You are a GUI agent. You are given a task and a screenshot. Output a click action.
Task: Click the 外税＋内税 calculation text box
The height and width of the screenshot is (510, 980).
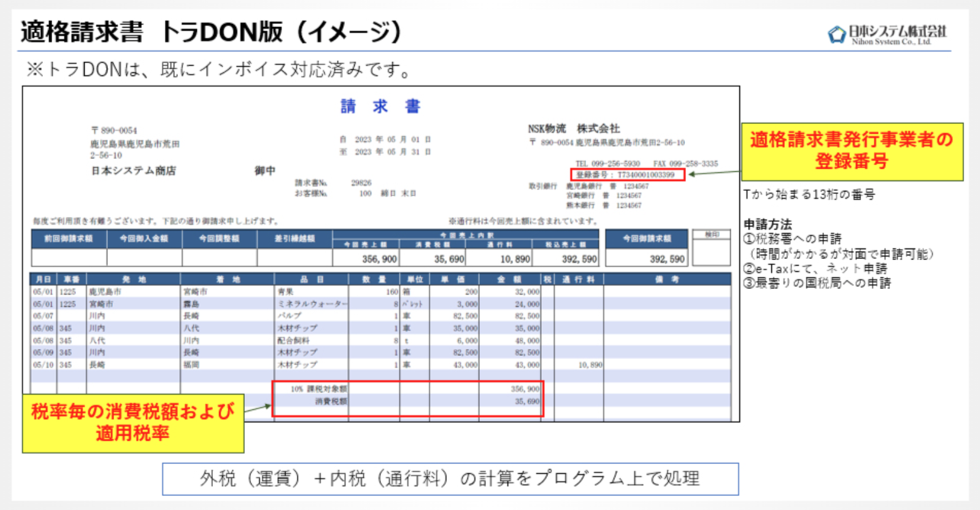tap(450, 479)
